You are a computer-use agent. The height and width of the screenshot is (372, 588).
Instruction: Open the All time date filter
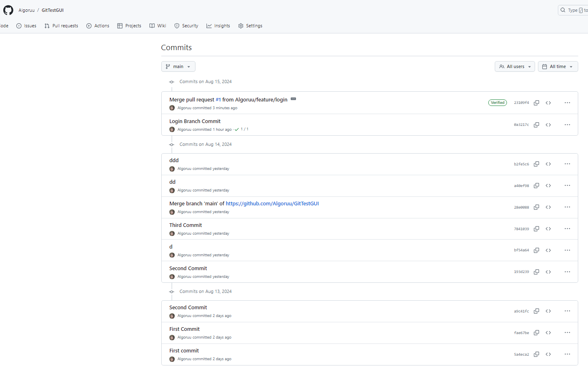pos(558,66)
